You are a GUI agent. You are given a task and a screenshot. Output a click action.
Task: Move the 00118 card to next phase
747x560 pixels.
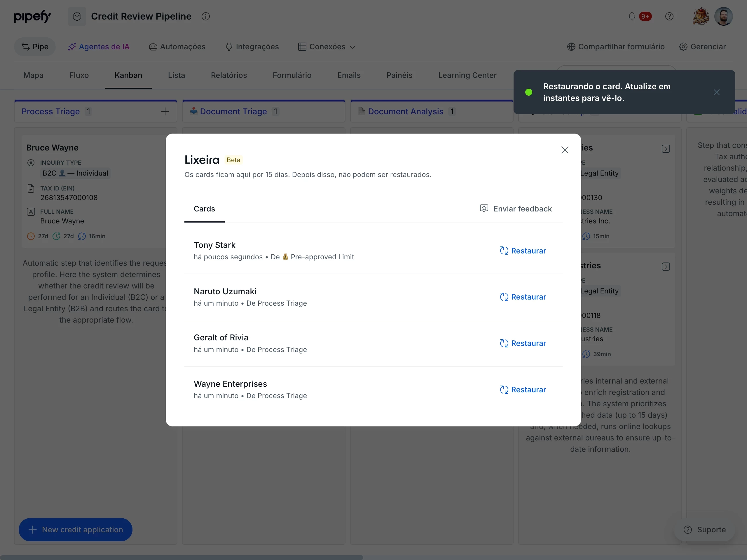click(666, 267)
